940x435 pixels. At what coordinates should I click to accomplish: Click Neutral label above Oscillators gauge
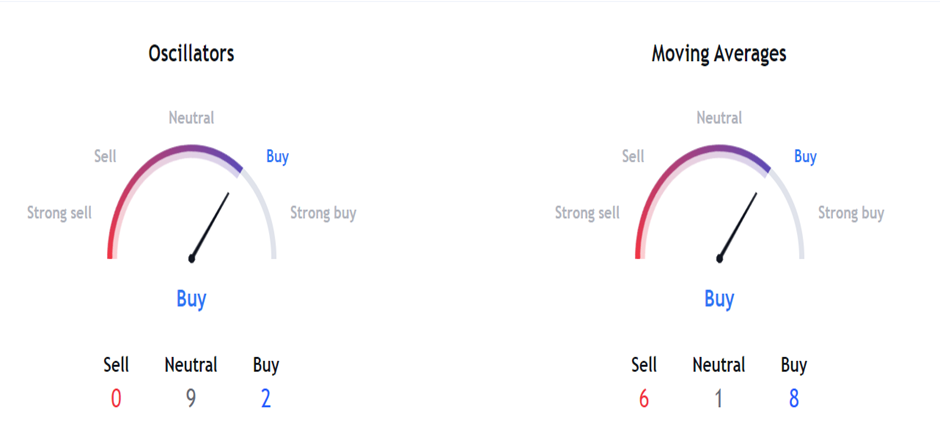191,118
